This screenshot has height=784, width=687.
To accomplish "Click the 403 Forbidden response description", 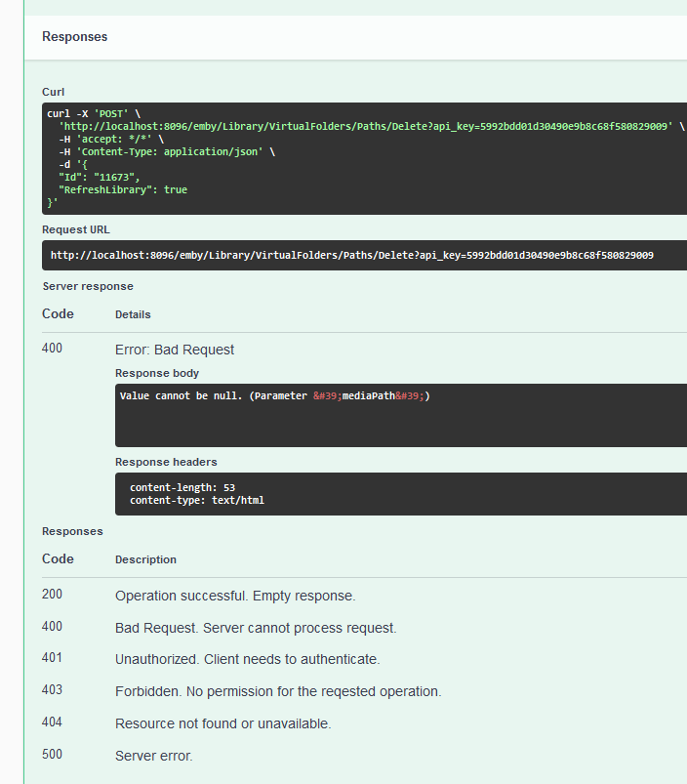I will click(x=278, y=691).
